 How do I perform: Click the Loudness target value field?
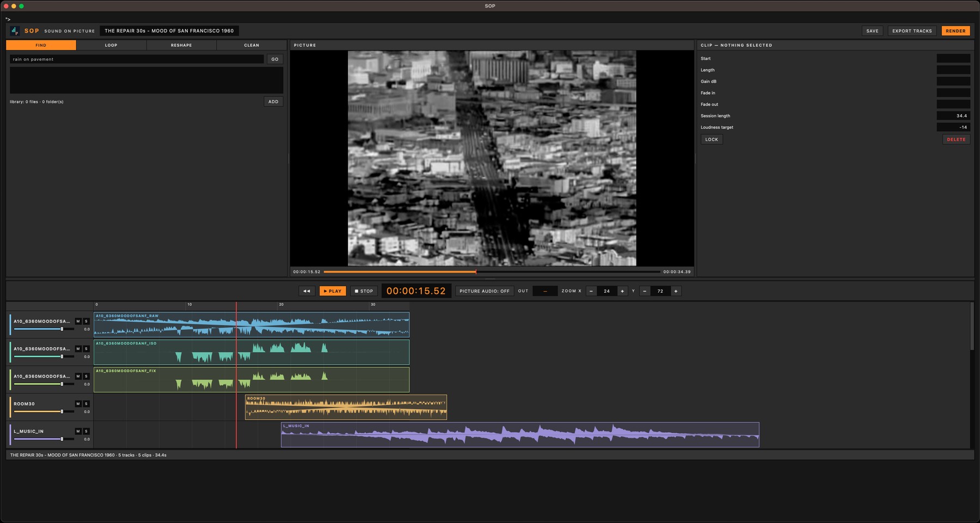pyautogui.click(x=953, y=127)
